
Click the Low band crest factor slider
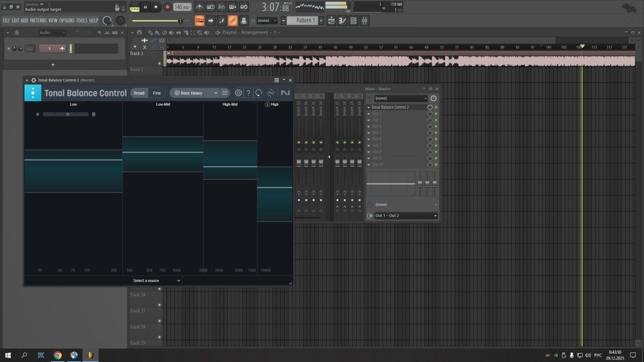pyautogui.click(x=66, y=114)
